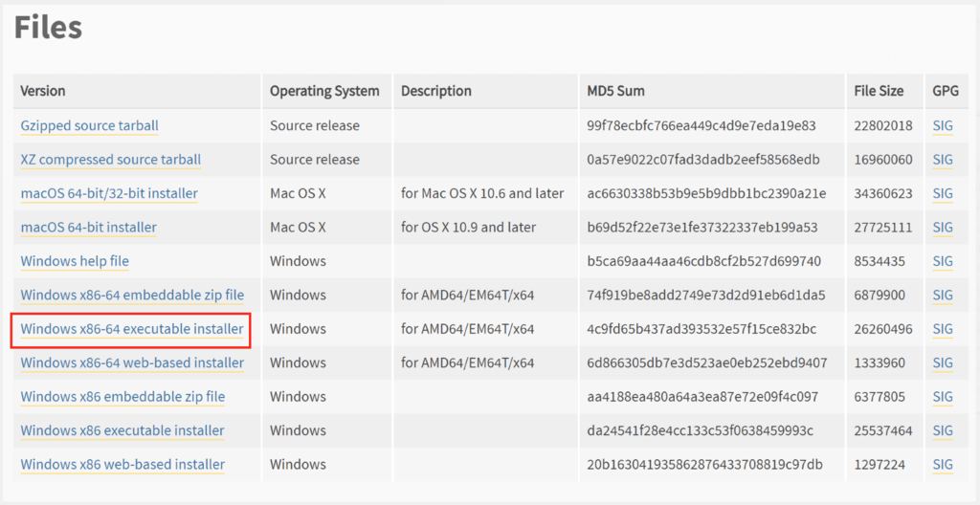Open the Gzipped source tarball link
Image resolution: width=980 pixels, height=505 pixels.
click(89, 125)
